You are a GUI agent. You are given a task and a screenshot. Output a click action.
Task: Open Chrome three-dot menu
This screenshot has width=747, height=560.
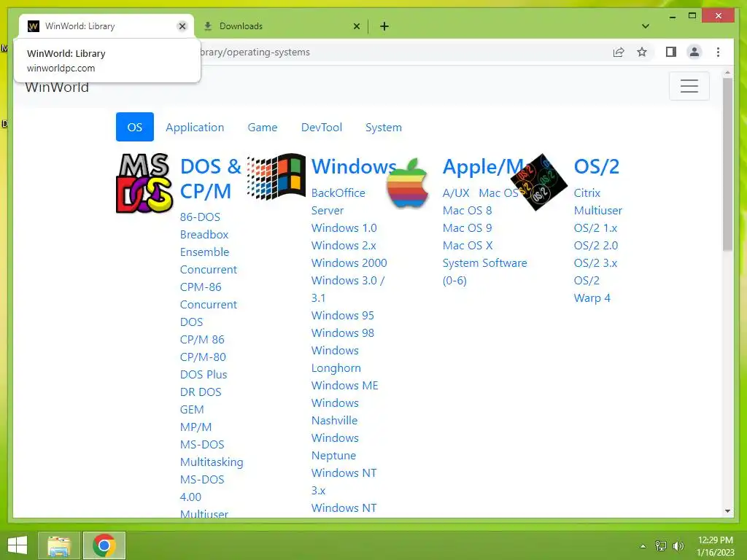click(718, 52)
